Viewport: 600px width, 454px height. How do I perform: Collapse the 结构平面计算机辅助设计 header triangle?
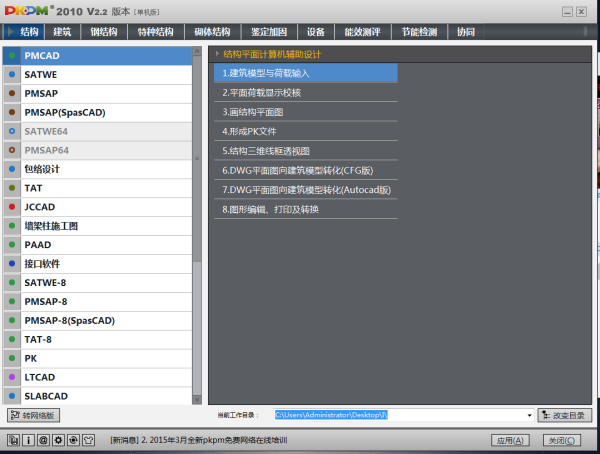[217, 54]
